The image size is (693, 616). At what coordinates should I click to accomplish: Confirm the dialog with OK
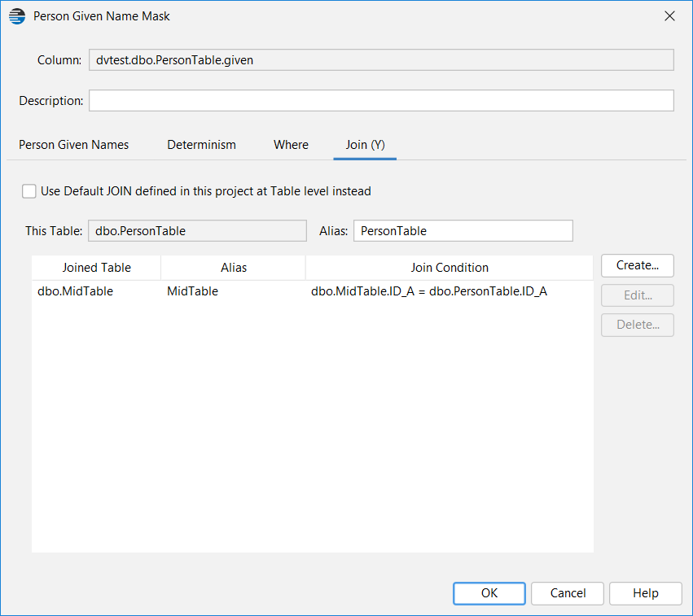[x=489, y=593]
